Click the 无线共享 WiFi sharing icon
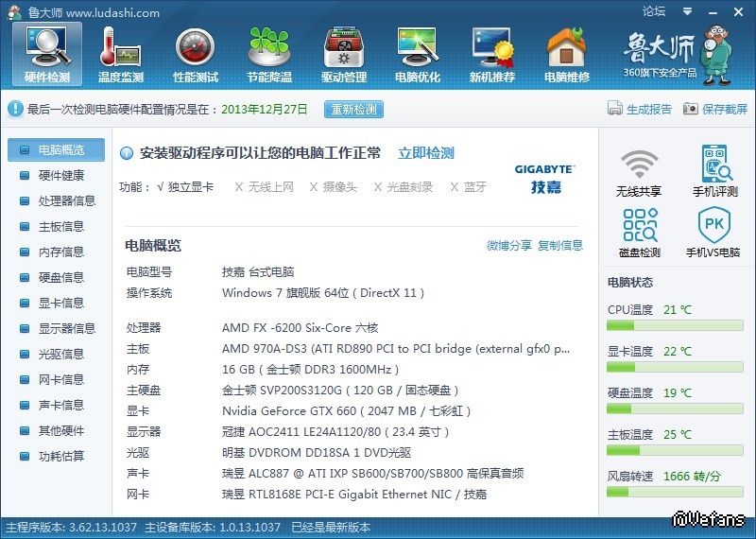Screen dimensions: 756x539 (639, 171)
